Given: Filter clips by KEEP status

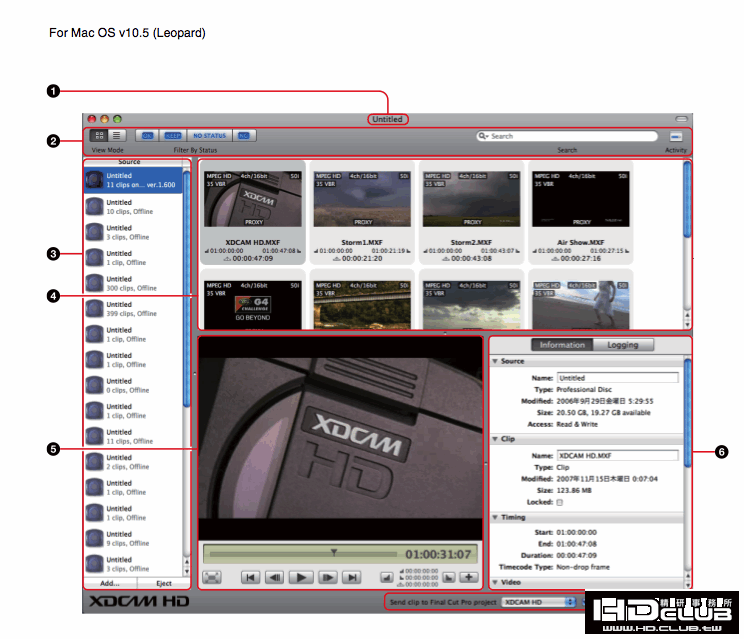Looking at the screenshot, I should pyautogui.click(x=173, y=136).
